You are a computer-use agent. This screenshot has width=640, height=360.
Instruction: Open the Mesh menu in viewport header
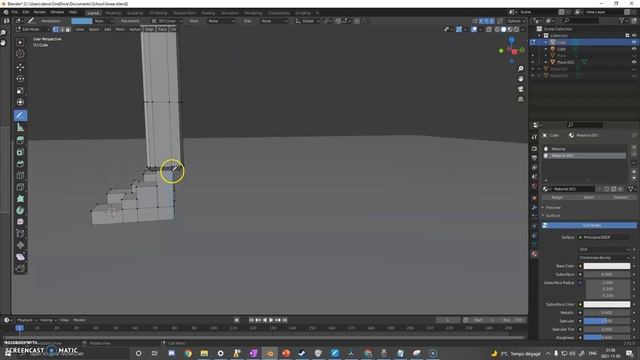(120, 29)
